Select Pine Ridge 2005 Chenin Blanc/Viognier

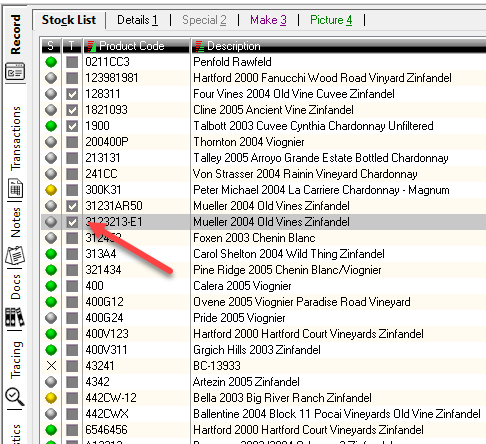pyautogui.click(x=287, y=270)
